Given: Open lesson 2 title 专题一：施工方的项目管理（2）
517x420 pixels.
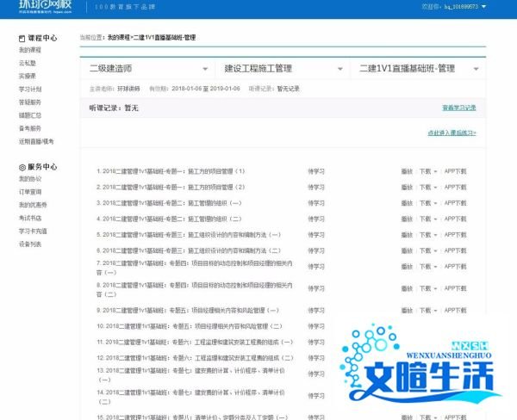Looking at the screenshot, I should (171, 187).
